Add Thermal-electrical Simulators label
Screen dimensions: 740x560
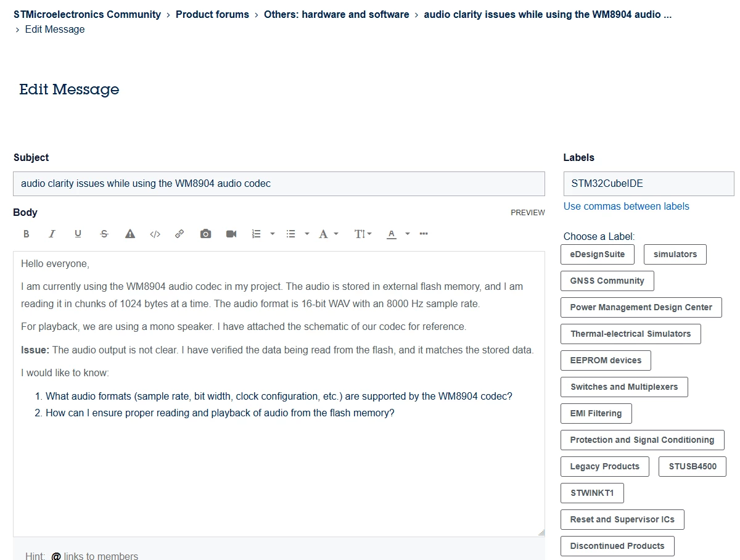point(631,334)
